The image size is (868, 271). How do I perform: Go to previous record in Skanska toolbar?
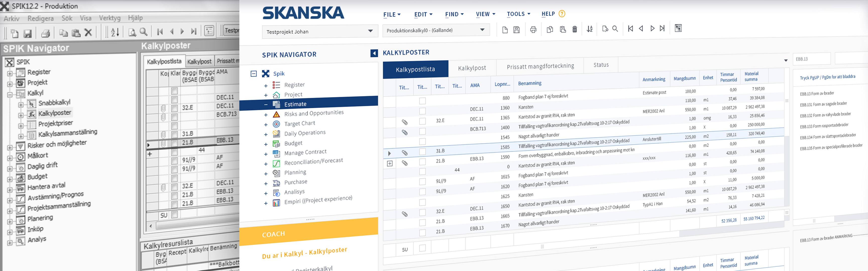coord(641,29)
